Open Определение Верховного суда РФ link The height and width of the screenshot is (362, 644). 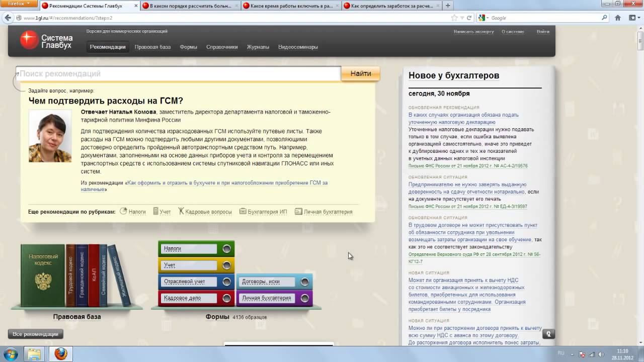[474, 258]
